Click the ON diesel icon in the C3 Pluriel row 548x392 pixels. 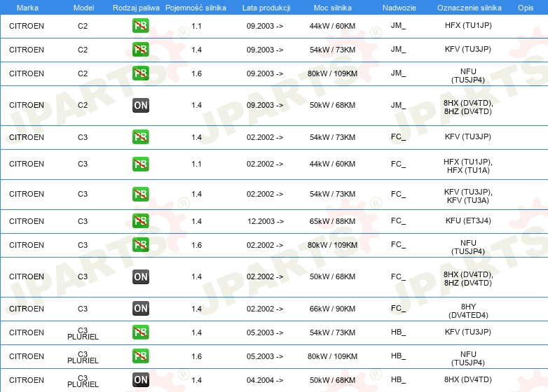pos(140,380)
